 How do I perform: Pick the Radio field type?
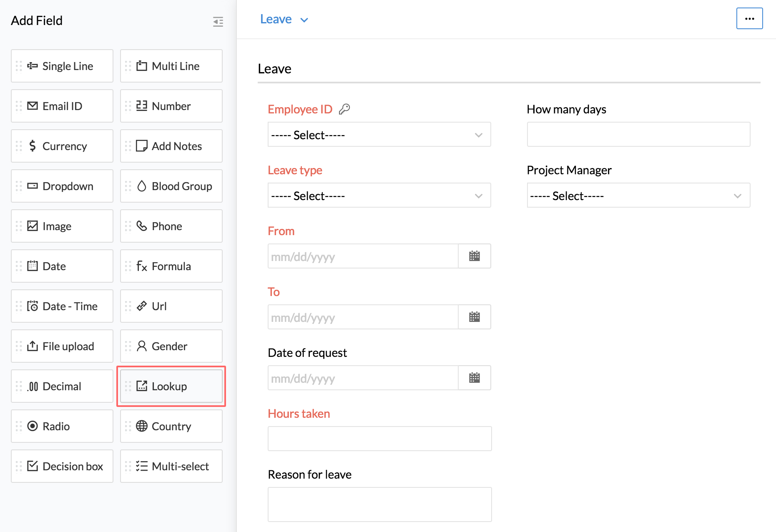click(x=62, y=426)
